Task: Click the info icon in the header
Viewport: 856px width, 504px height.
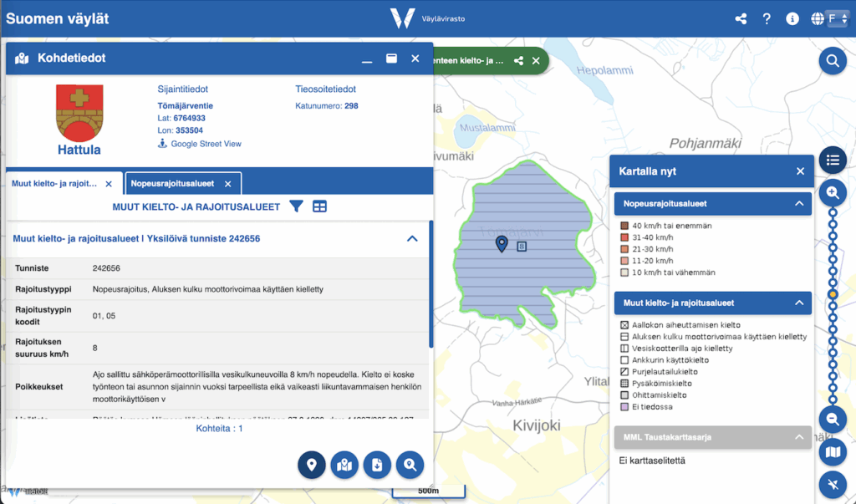Action: 792,19
